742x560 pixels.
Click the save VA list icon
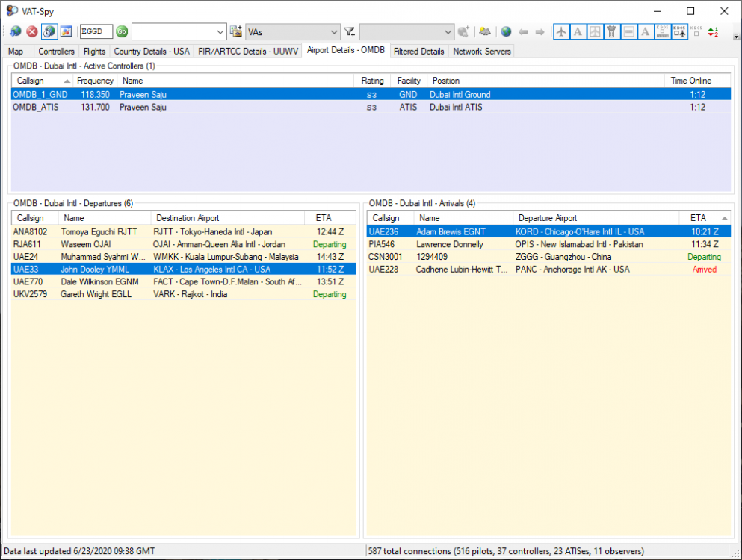[236, 31]
